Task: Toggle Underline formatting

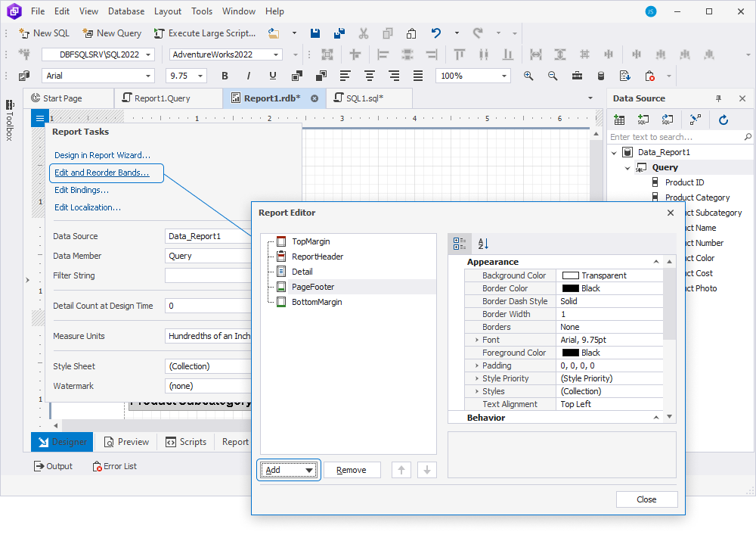Action: (x=273, y=76)
